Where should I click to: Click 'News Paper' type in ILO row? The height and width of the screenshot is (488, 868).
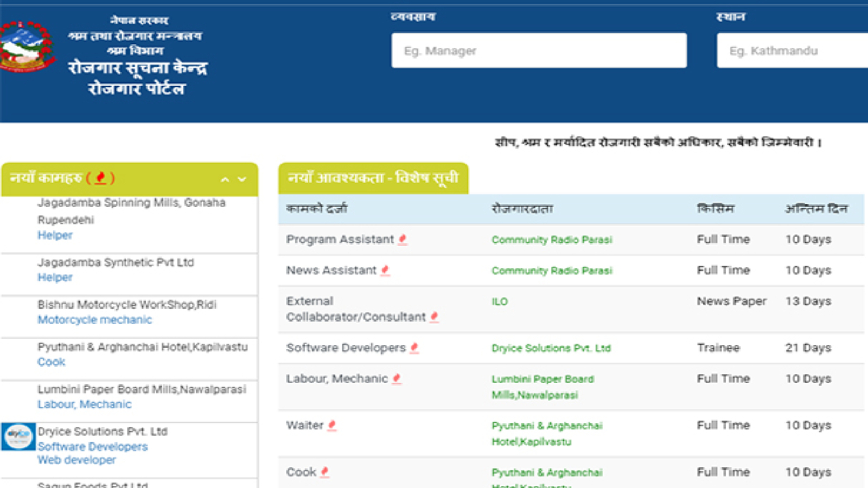(732, 301)
